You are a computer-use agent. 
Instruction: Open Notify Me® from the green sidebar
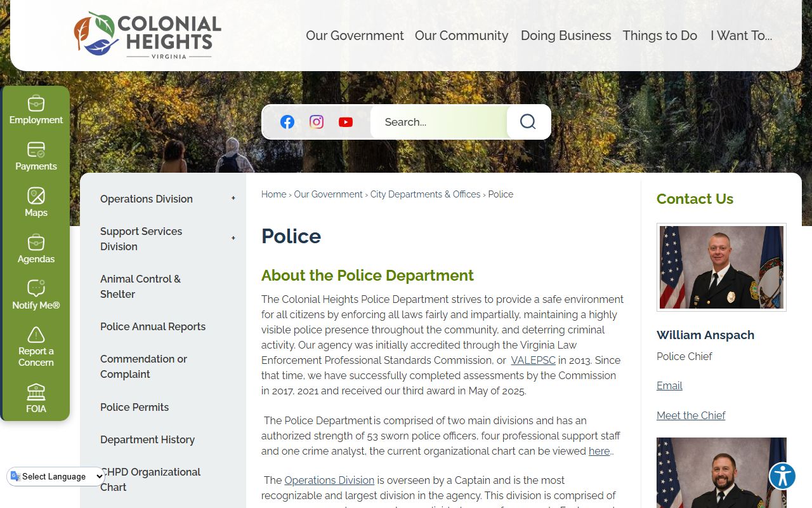36,295
